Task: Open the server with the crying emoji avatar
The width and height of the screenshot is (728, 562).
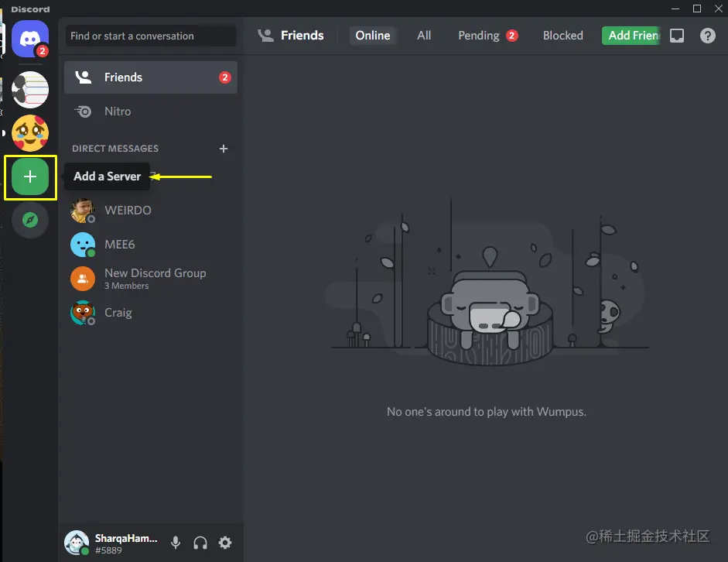Action: (30, 133)
